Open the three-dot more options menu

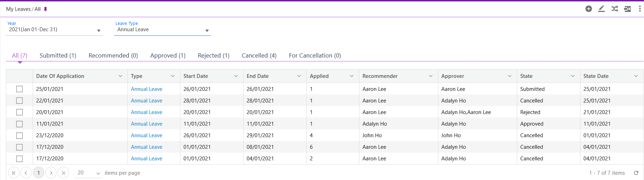coord(639,9)
